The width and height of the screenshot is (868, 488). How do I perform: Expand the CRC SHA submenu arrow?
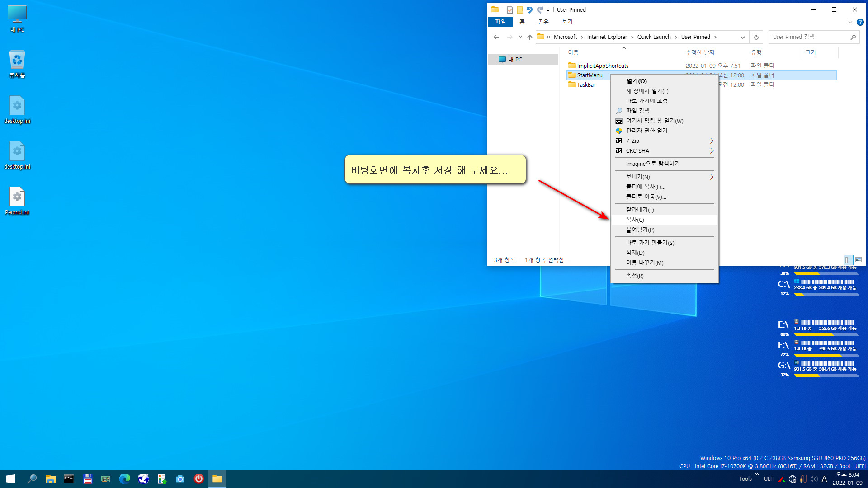coord(712,151)
